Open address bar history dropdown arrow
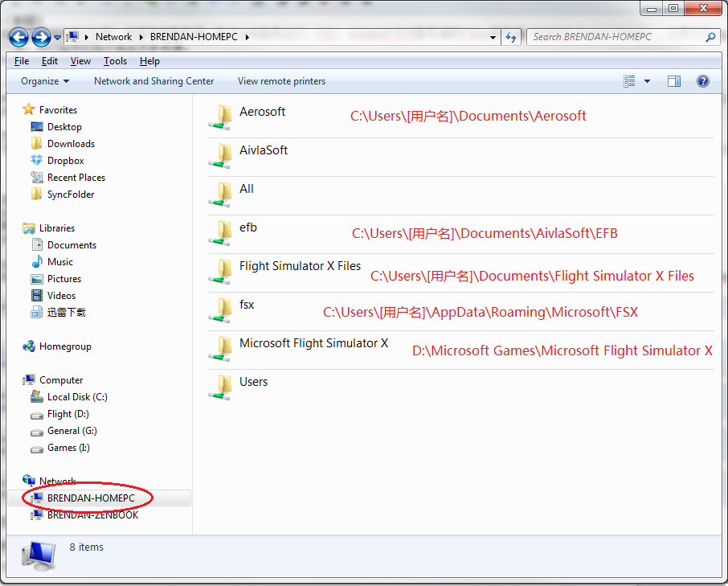The width and height of the screenshot is (728, 586). pos(493,37)
